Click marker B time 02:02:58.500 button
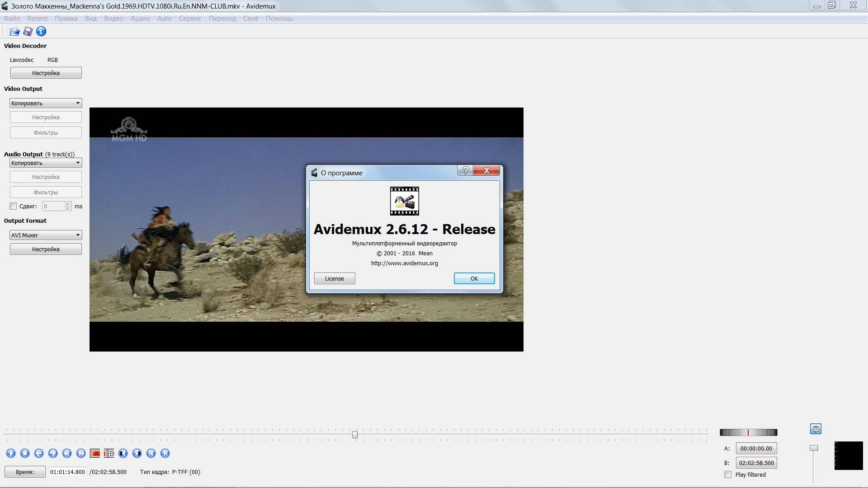The width and height of the screenshot is (868, 488). point(756,463)
